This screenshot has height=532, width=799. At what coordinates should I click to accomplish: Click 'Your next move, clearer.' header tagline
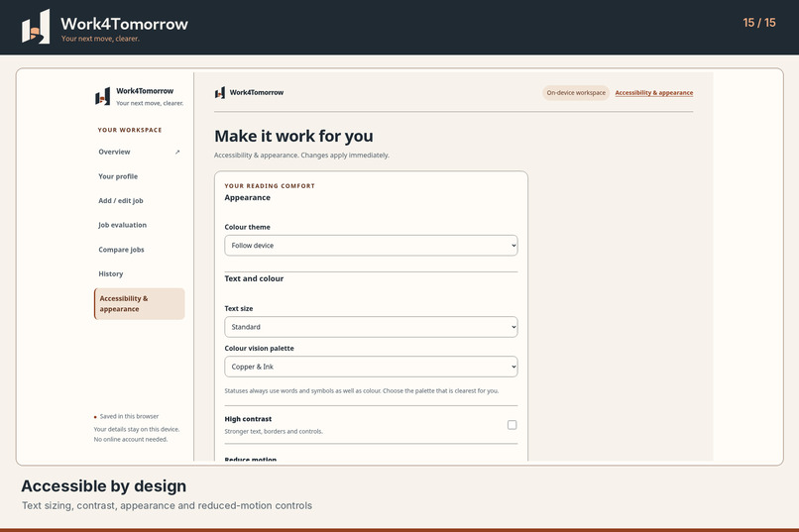pos(100,39)
